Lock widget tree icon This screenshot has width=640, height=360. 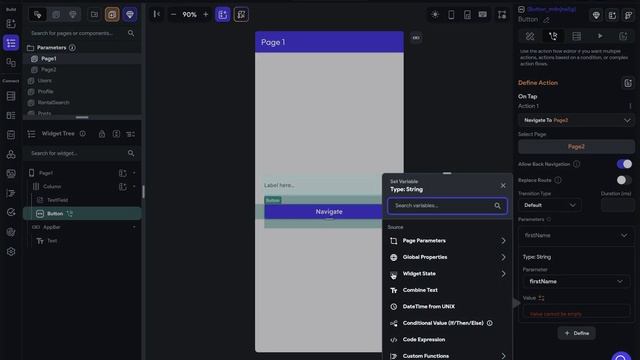point(102,134)
